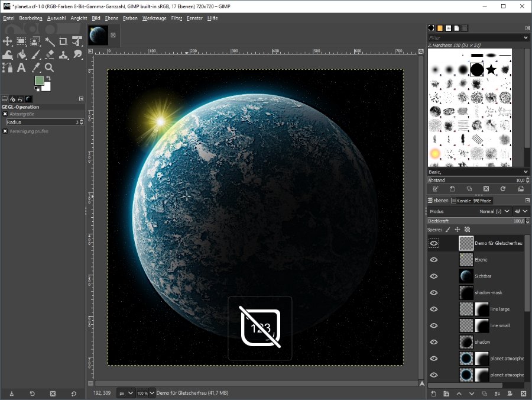
Task: Activate the Text tool
Action: pos(22,68)
